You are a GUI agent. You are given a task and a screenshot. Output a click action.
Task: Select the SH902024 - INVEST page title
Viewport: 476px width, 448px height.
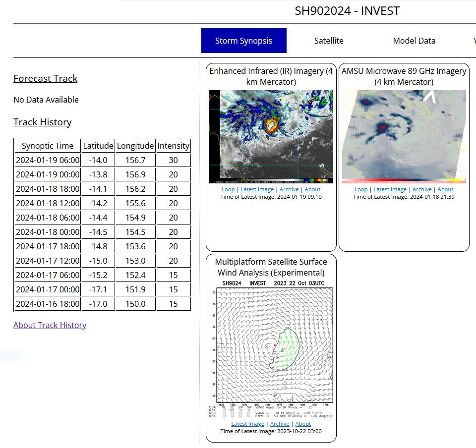click(347, 11)
